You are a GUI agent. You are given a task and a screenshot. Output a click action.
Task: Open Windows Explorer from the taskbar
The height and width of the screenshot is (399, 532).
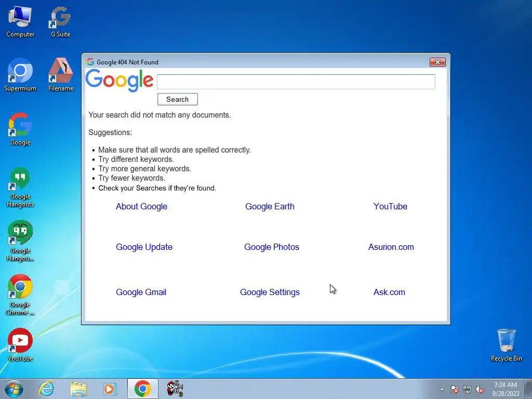(x=78, y=389)
